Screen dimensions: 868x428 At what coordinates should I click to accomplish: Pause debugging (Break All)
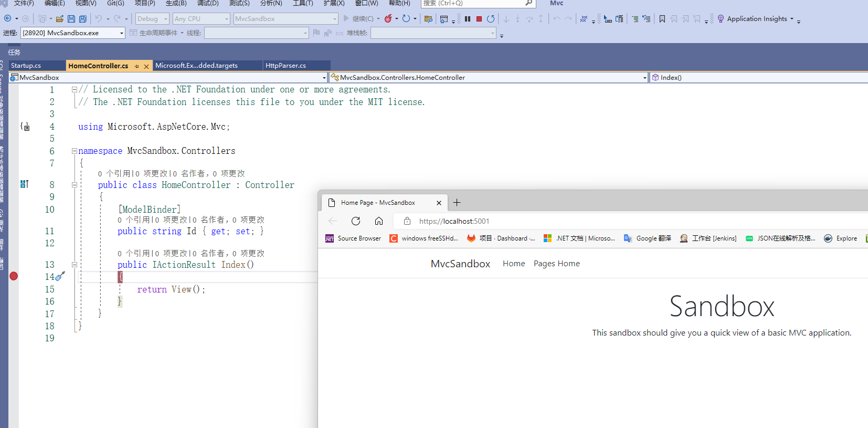[468, 19]
